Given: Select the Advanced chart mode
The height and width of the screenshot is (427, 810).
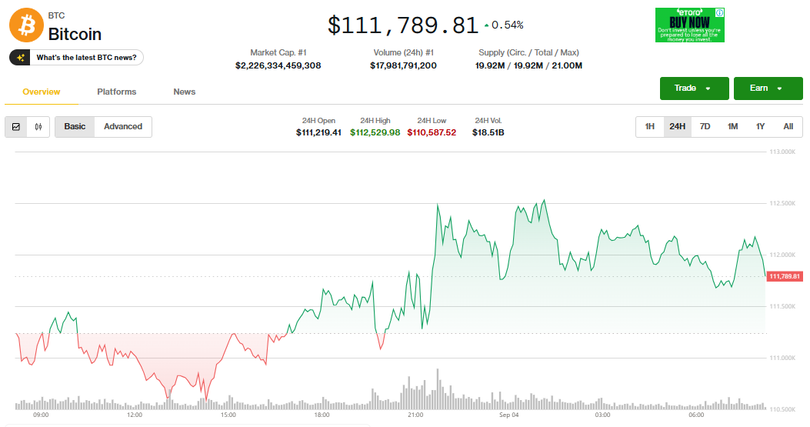Looking at the screenshot, I should tap(123, 127).
